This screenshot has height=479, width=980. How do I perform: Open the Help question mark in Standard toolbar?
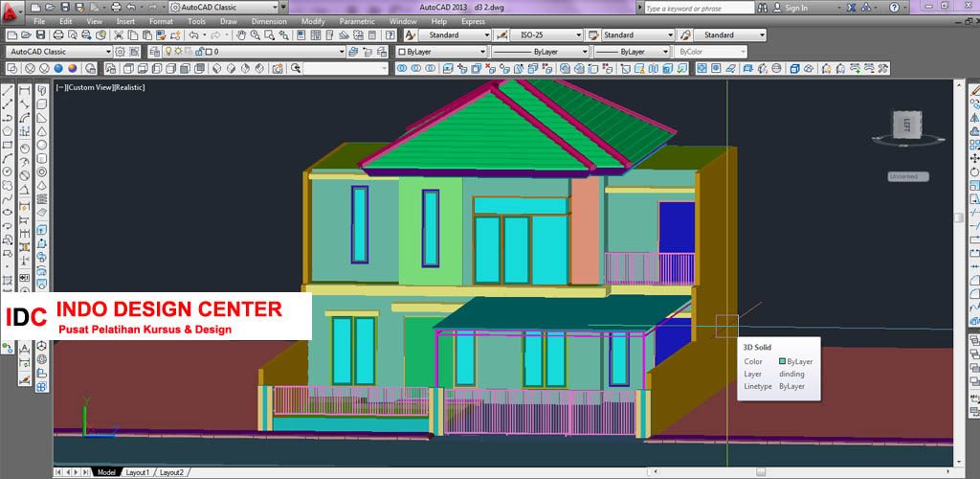coord(390,35)
